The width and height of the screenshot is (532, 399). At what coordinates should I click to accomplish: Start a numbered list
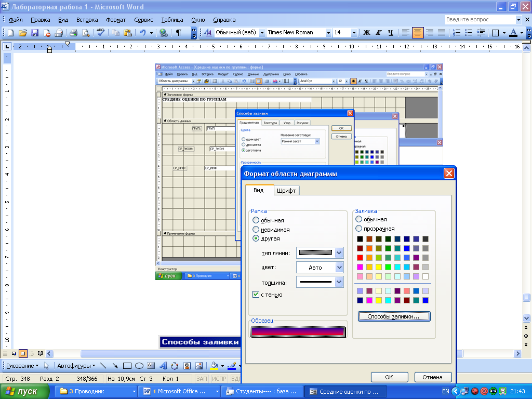coord(457,33)
